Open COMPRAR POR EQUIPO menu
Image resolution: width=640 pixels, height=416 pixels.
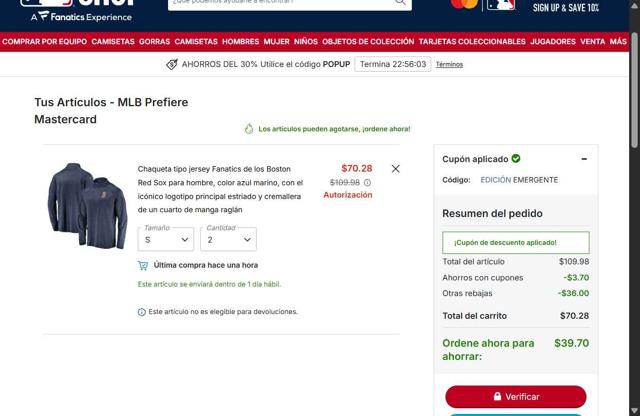tap(44, 42)
